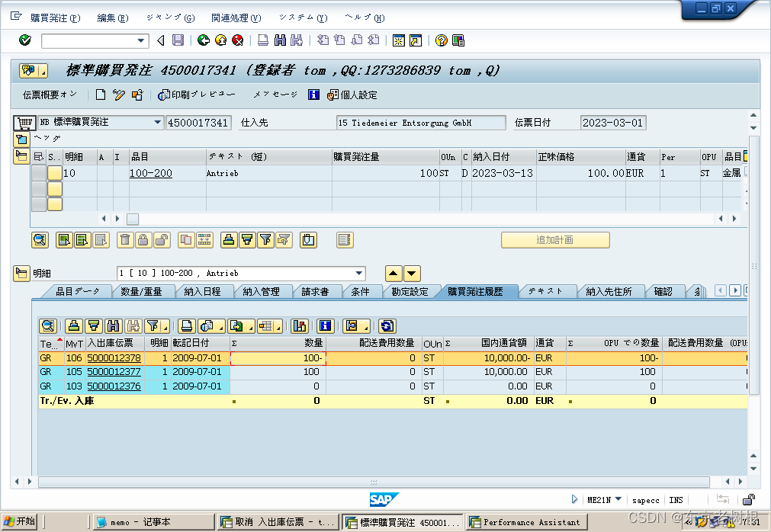The image size is (771, 532).
Task: Open the command field dropdown arrow
Action: tap(141, 40)
